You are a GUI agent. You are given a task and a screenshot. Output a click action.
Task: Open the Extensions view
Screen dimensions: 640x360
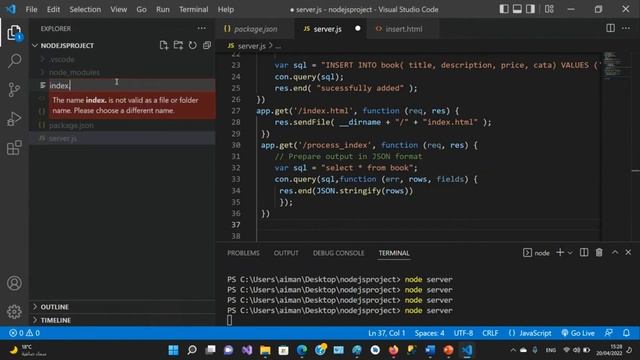click(14, 148)
